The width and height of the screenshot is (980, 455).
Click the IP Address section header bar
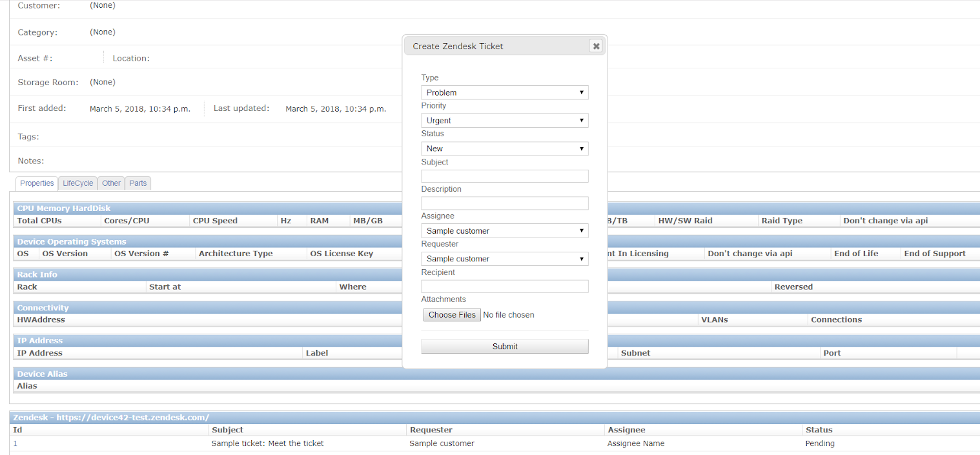coord(496,341)
